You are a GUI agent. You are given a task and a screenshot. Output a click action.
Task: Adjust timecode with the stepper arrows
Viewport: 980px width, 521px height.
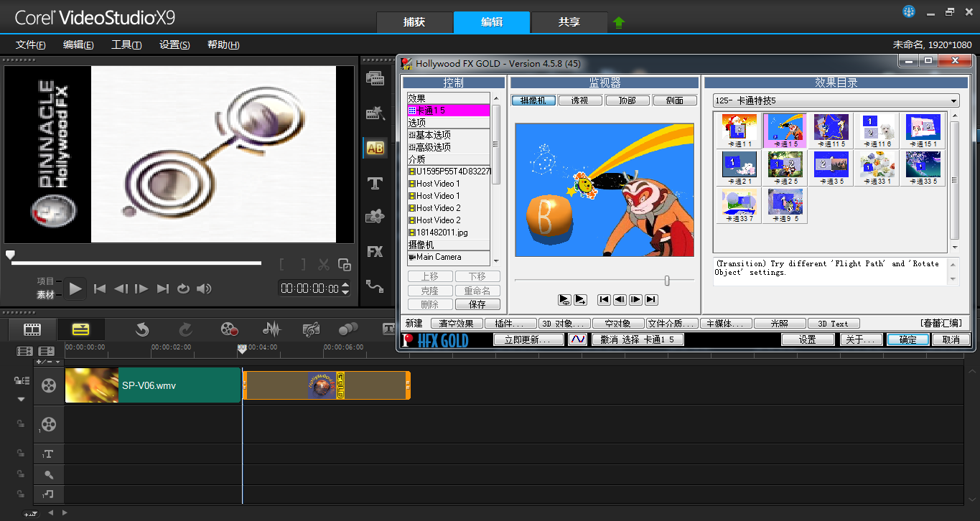345,288
